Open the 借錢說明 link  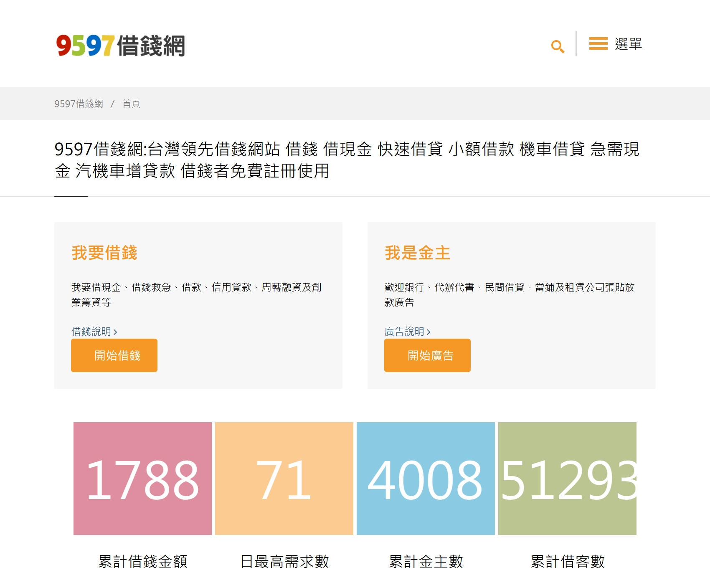tap(94, 332)
